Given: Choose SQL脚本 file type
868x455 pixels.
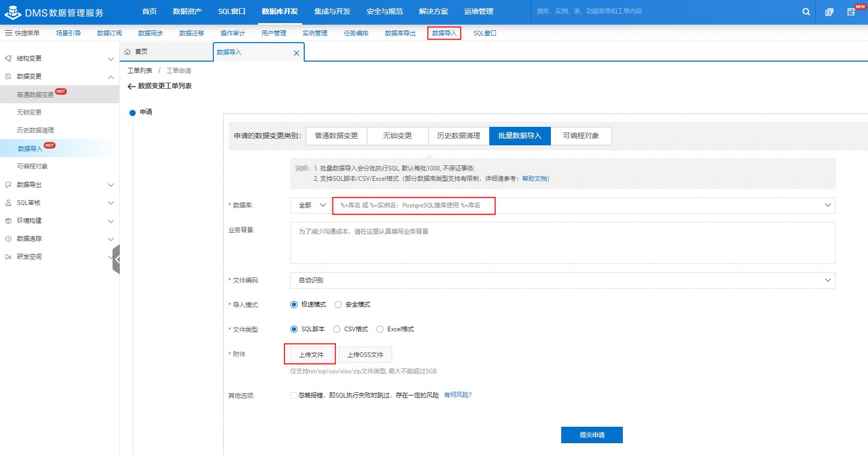Looking at the screenshot, I should click(x=294, y=329).
